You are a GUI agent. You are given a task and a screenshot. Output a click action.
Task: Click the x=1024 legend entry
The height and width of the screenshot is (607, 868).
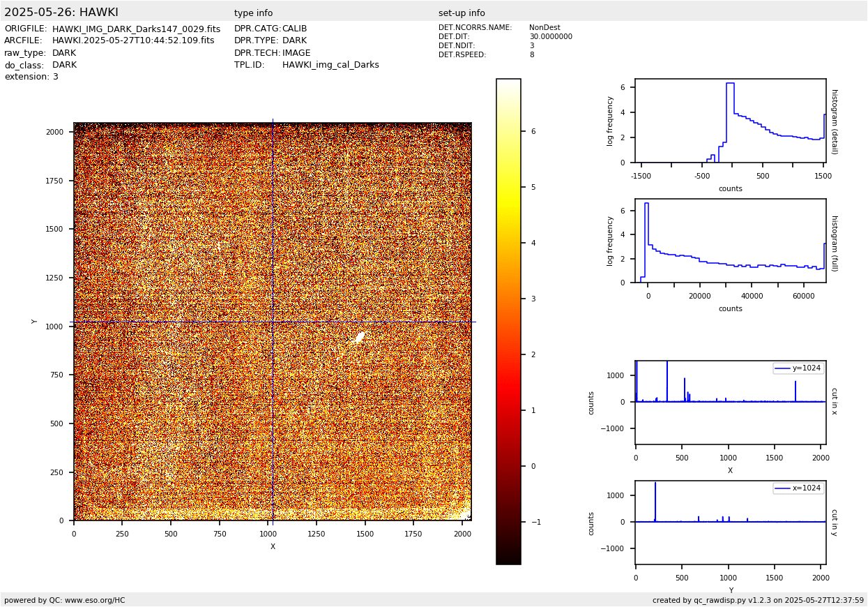798,488
